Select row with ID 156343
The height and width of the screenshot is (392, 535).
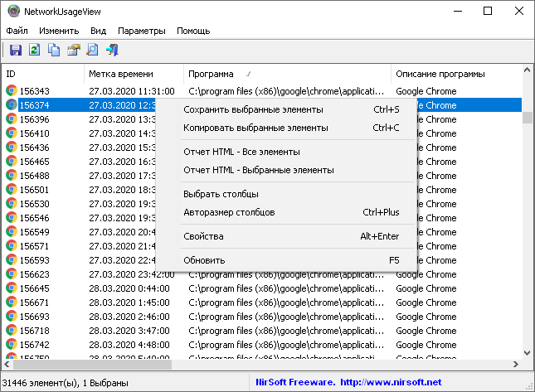coord(262,91)
